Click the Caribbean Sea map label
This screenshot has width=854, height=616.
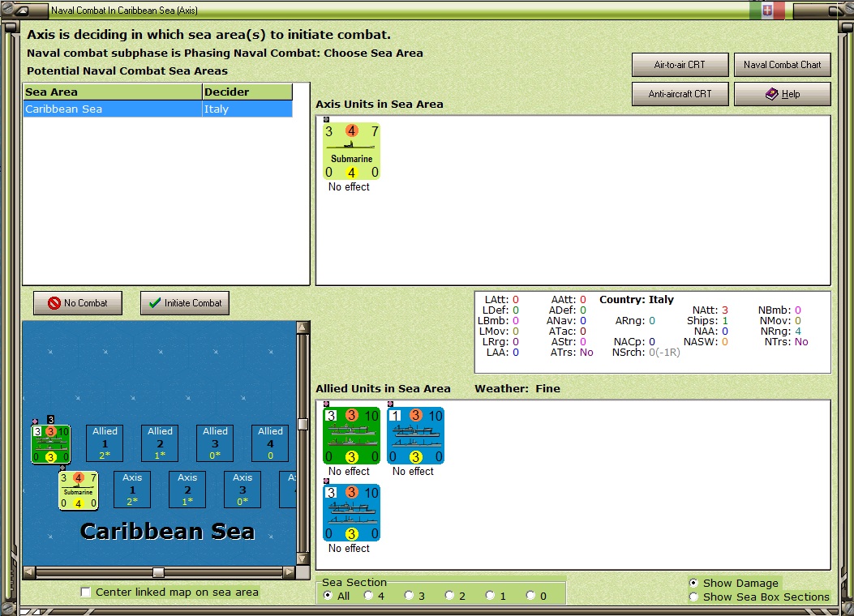167,531
